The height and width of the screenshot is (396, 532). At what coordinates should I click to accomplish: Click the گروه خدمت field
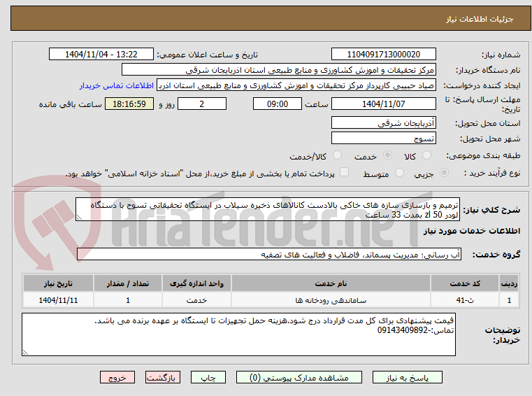click(269, 255)
